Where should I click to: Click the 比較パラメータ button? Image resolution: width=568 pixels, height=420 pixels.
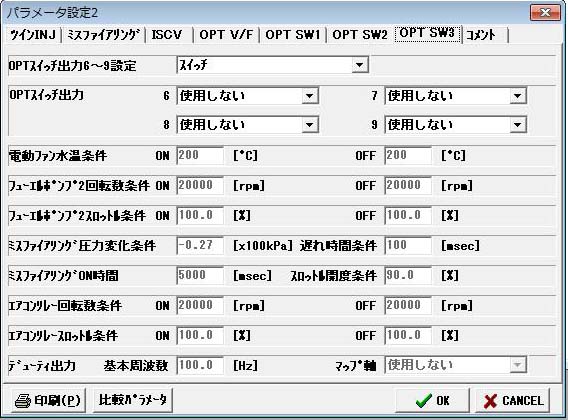pos(133,400)
